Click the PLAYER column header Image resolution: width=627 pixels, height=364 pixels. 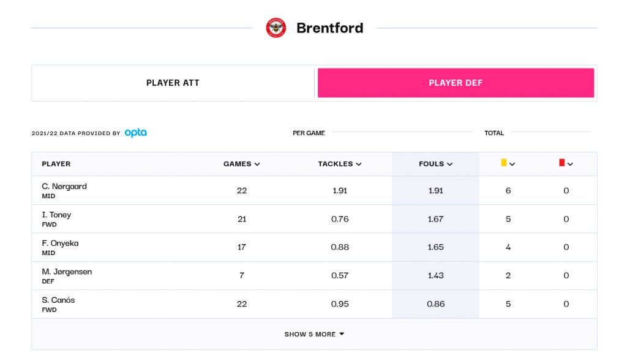56,164
